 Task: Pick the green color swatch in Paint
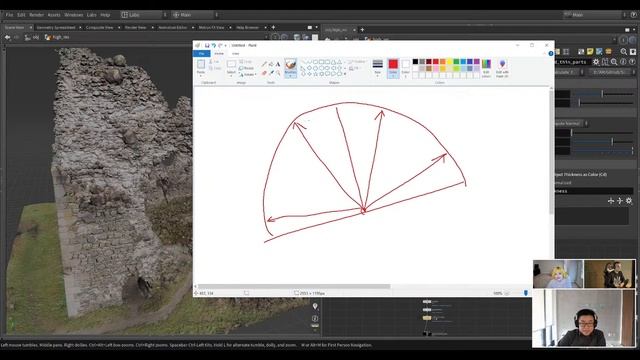click(x=456, y=62)
